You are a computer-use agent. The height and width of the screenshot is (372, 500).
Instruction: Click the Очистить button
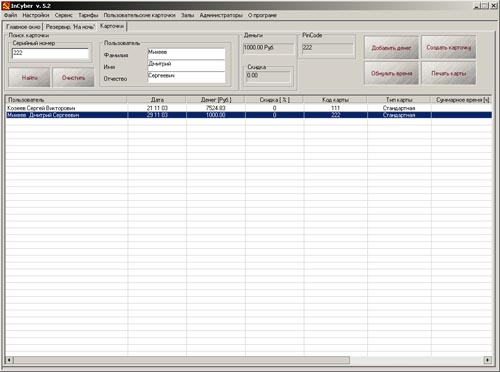tap(73, 77)
